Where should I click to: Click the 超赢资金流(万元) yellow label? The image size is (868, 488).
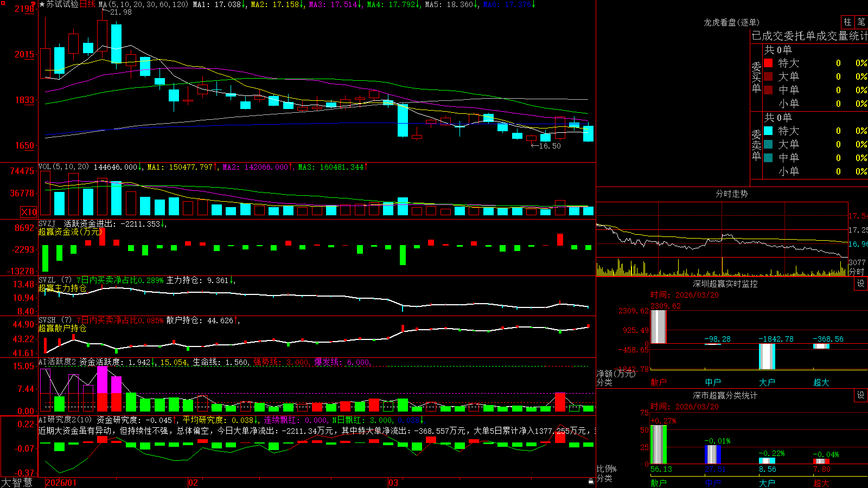(71, 232)
